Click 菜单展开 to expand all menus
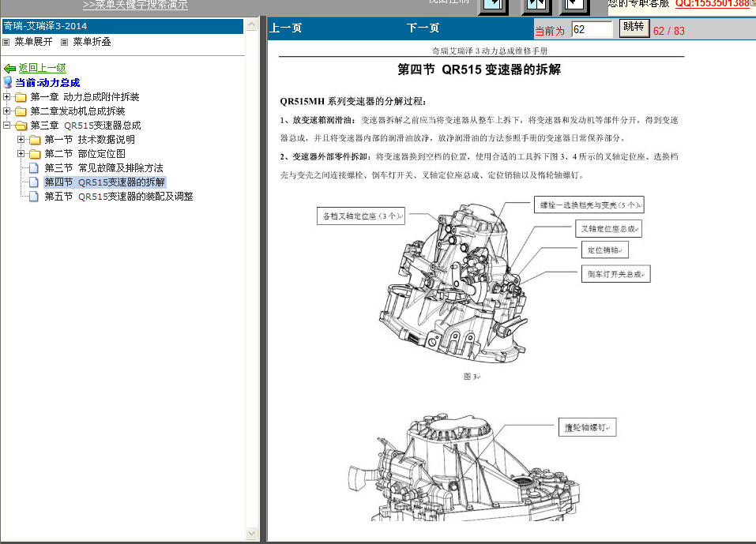The width and height of the screenshot is (756, 544). click(x=33, y=42)
